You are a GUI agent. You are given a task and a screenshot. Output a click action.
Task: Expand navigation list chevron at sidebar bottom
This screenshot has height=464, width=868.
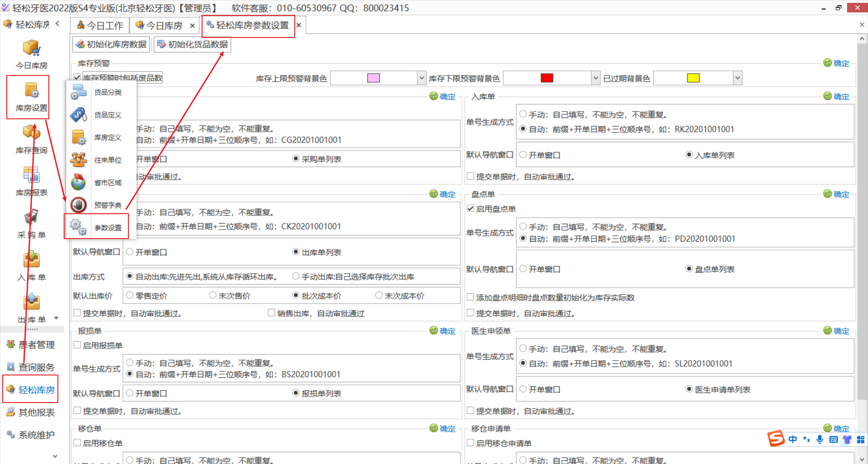[x=55, y=456]
